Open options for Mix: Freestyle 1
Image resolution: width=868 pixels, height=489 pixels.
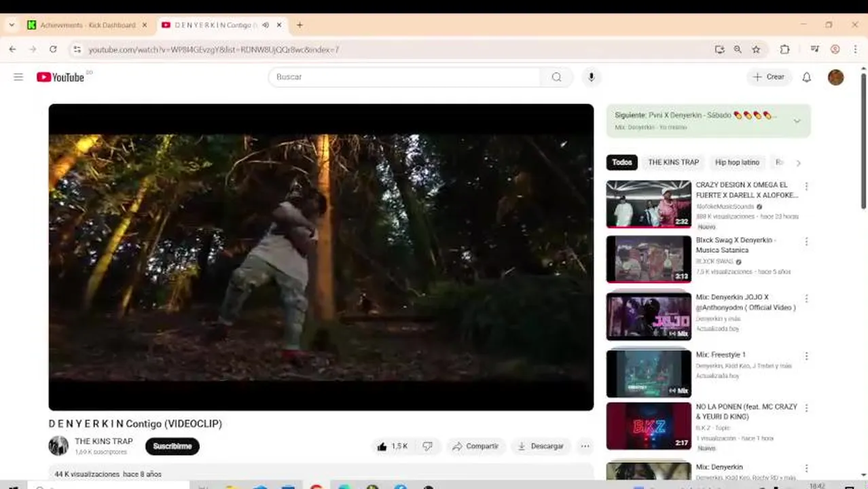[x=807, y=356]
